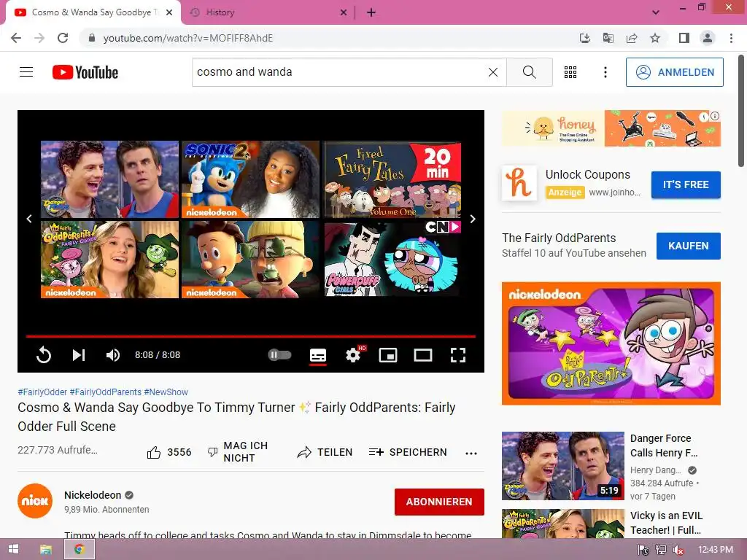Image resolution: width=747 pixels, height=560 pixels.
Task: Show next end-screen suggestions with right arrow
Action: 473,219
